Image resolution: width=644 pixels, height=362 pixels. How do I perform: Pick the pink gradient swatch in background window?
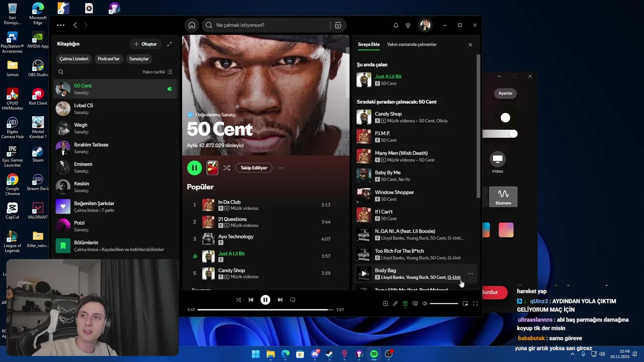[506, 230]
